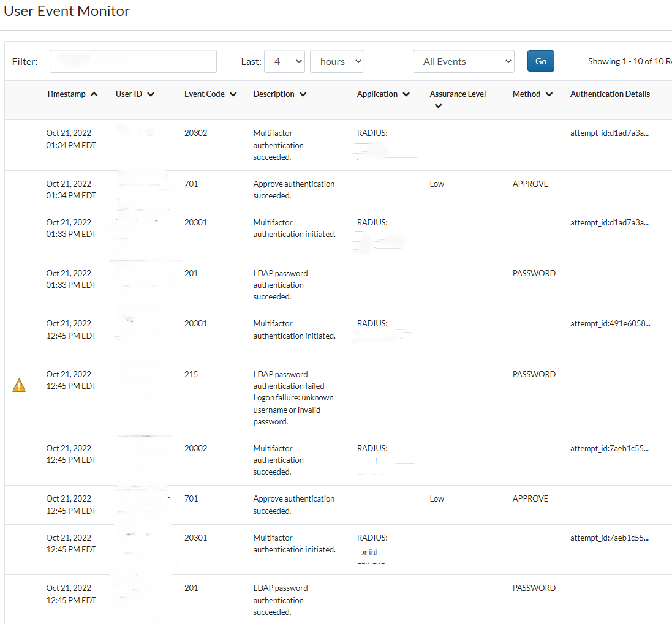
Task: Click the Method column sort chevron
Action: click(x=549, y=94)
